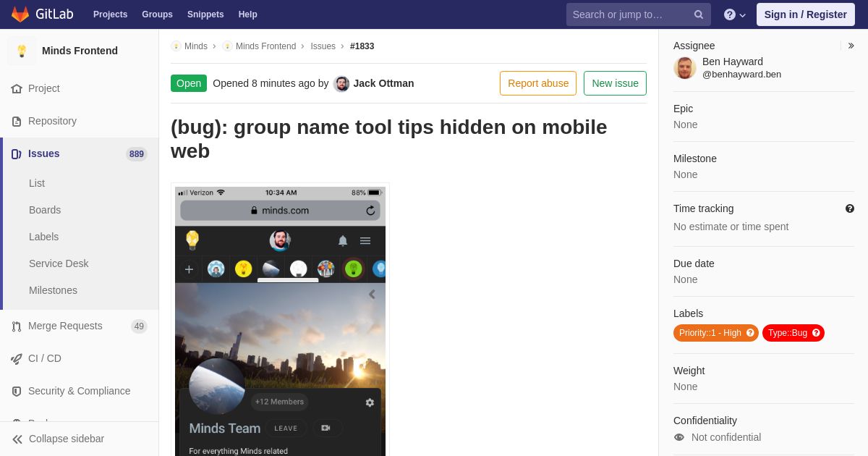Image resolution: width=868 pixels, height=456 pixels.
Task: Collapse sidebar using the double-chevron icon
Action: 17,439
